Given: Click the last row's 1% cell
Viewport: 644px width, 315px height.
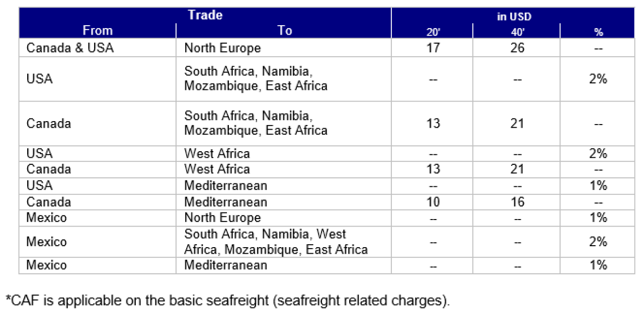Looking at the screenshot, I should pos(598,265).
